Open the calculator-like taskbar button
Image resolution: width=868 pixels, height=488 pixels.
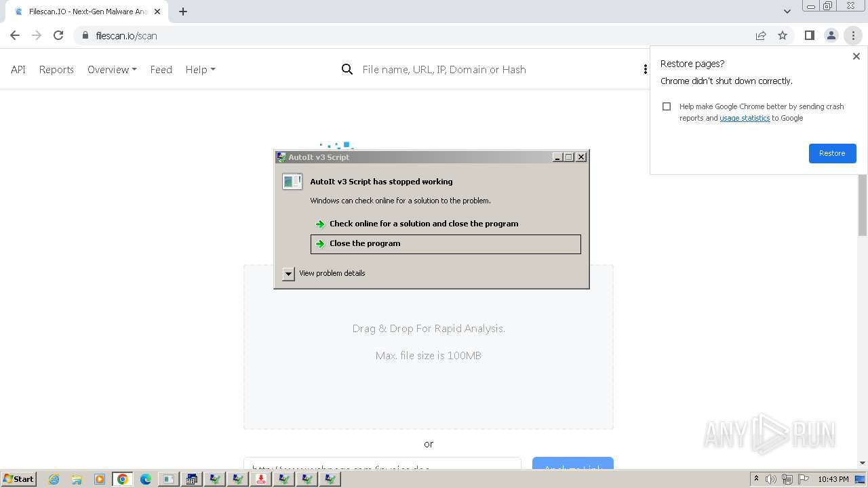(192, 479)
